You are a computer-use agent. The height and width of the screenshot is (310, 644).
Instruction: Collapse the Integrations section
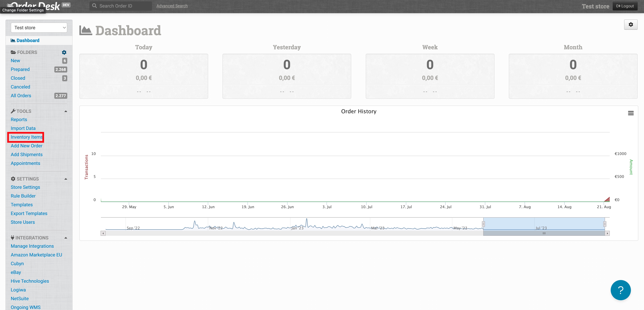(66, 238)
